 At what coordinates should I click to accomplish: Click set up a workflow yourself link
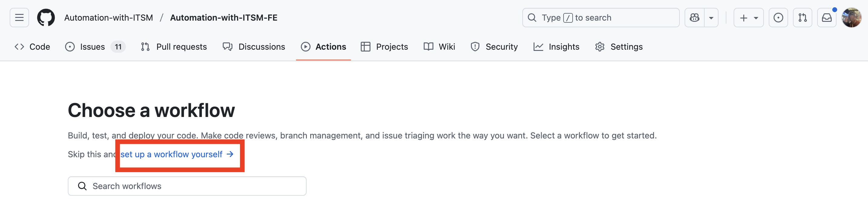click(176, 155)
